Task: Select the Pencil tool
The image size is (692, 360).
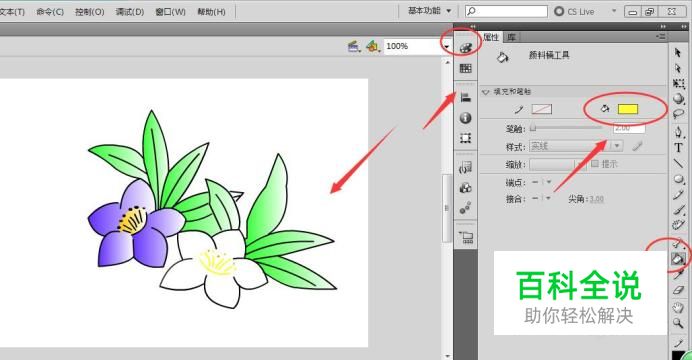Action: coord(678,195)
